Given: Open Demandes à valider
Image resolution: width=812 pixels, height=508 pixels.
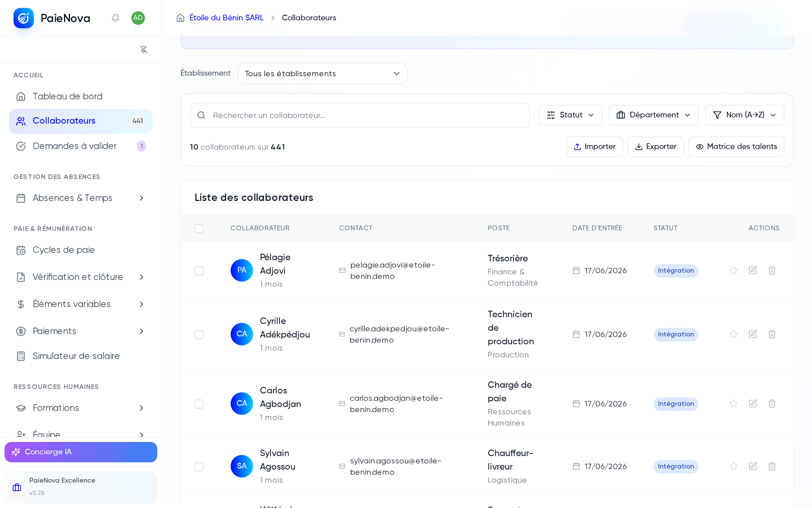Looking at the screenshot, I should click(x=81, y=146).
